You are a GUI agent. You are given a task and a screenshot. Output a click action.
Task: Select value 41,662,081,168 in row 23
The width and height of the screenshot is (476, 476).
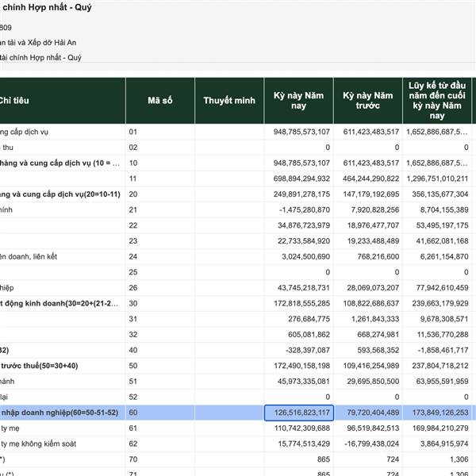pyautogui.click(x=443, y=241)
